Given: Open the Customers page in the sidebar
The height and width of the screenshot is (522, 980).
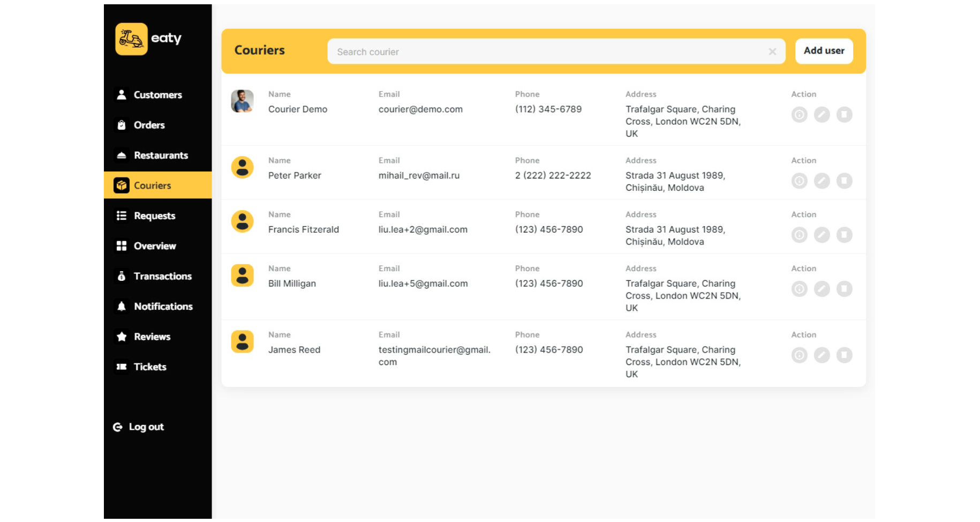Looking at the screenshot, I should tap(157, 95).
